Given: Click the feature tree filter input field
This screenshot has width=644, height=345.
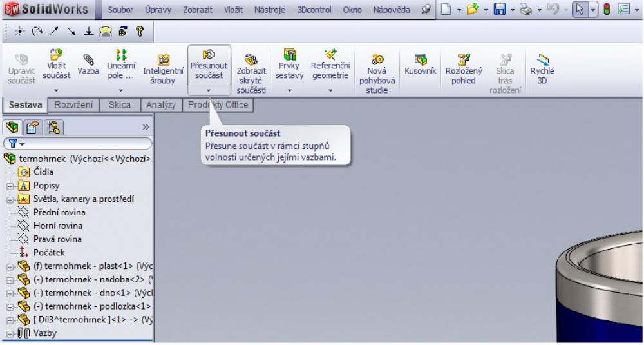Looking at the screenshot, I should (78, 144).
